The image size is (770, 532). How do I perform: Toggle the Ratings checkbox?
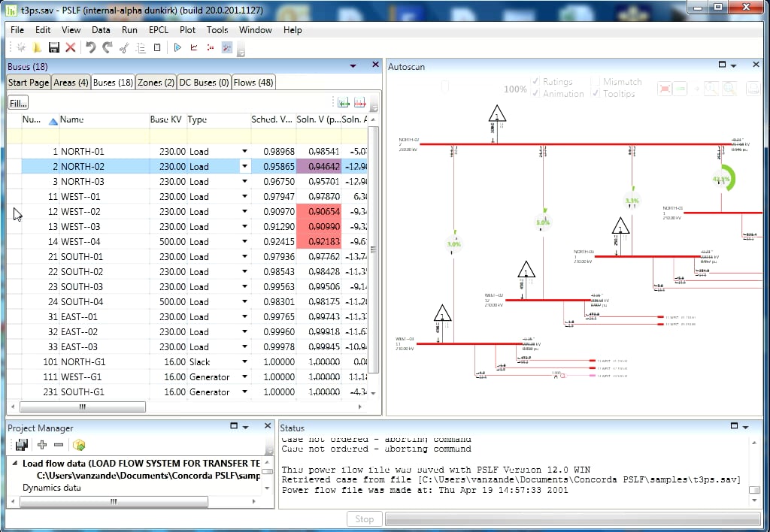535,81
